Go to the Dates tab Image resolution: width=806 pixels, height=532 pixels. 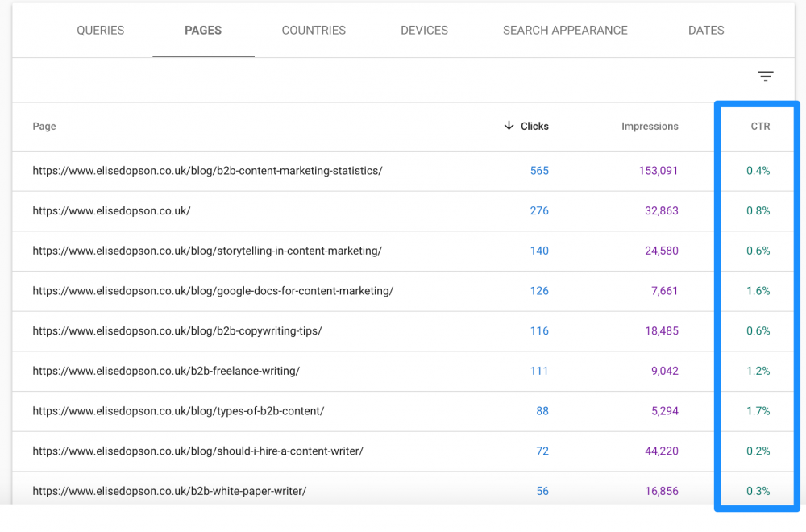tap(706, 31)
